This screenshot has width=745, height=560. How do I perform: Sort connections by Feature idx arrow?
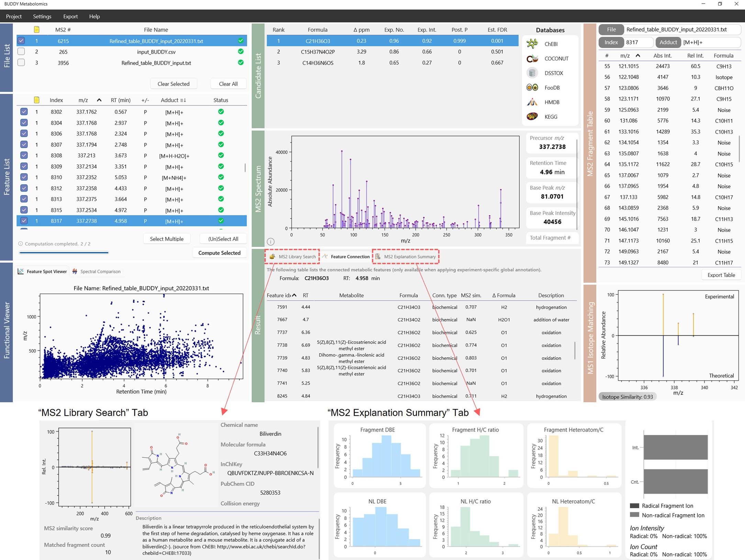pyautogui.click(x=294, y=295)
